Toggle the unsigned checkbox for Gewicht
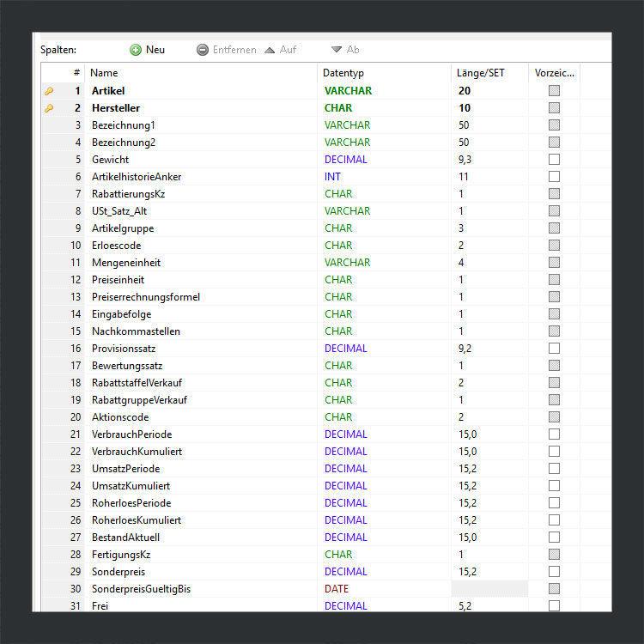 pyautogui.click(x=554, y=160)
